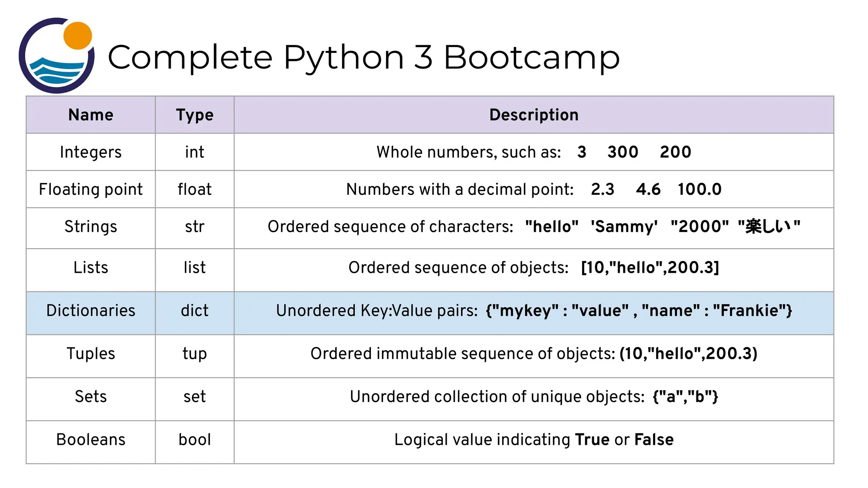This screenshot has height=488, width=868.
Task: Click the float type cell
Action: (x=195, y=189)
